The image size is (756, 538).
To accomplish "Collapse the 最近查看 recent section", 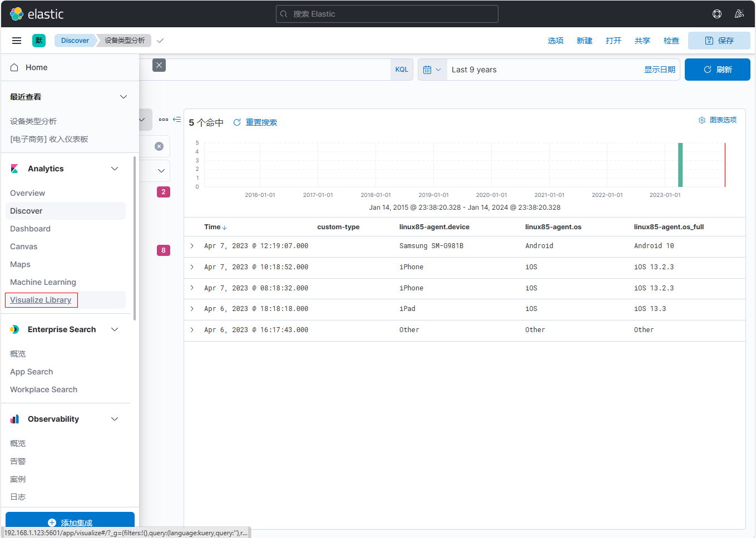I will click(123, 97).
